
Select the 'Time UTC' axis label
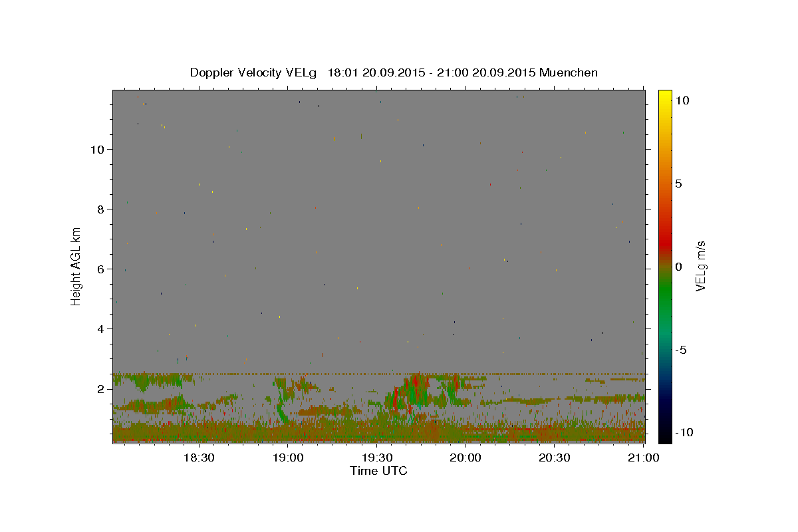click(x=378, y=471)
